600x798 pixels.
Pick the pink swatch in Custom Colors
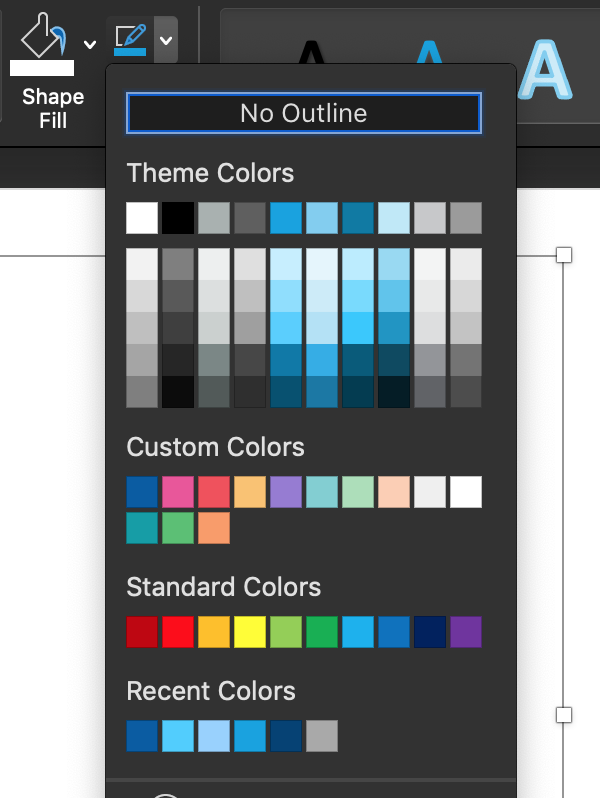pyautogui.click(x=178, y=492)
